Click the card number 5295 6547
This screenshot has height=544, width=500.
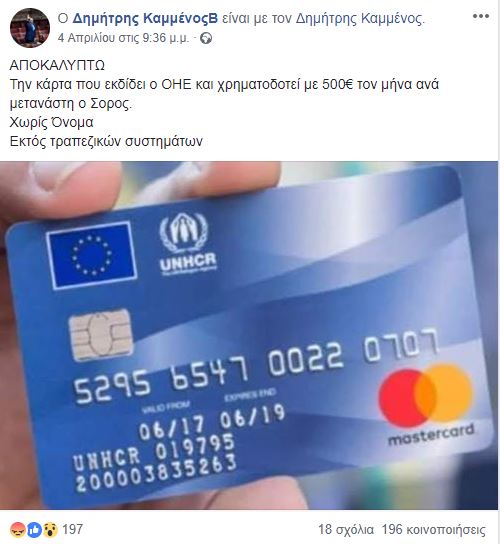pos(161,380)
